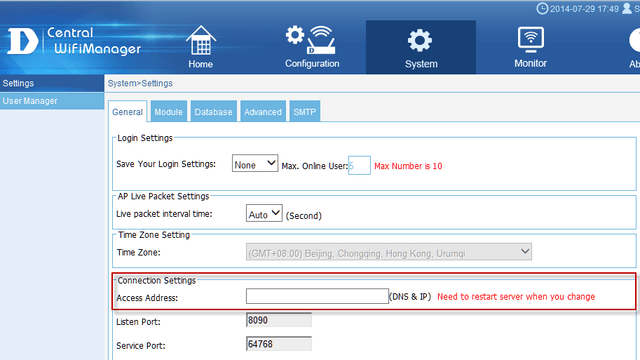
Task: Open the Configuration router icon
Action: tap(311, 40)
